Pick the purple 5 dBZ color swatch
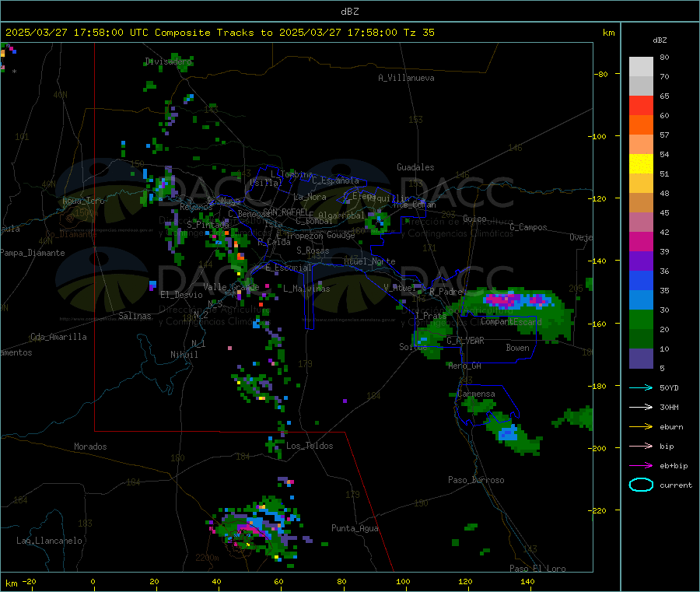The height and width of the screenshot is (592, 700). [x=641, y=359]
